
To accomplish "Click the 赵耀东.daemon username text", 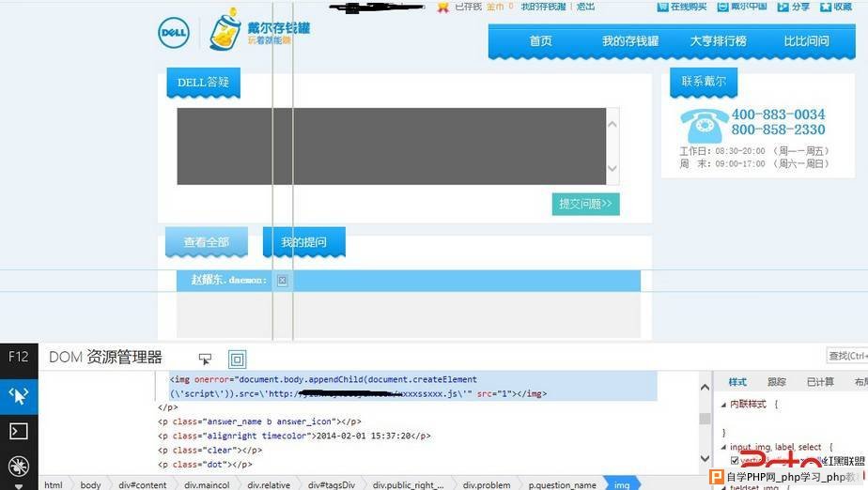I will [x=228, y=281].
